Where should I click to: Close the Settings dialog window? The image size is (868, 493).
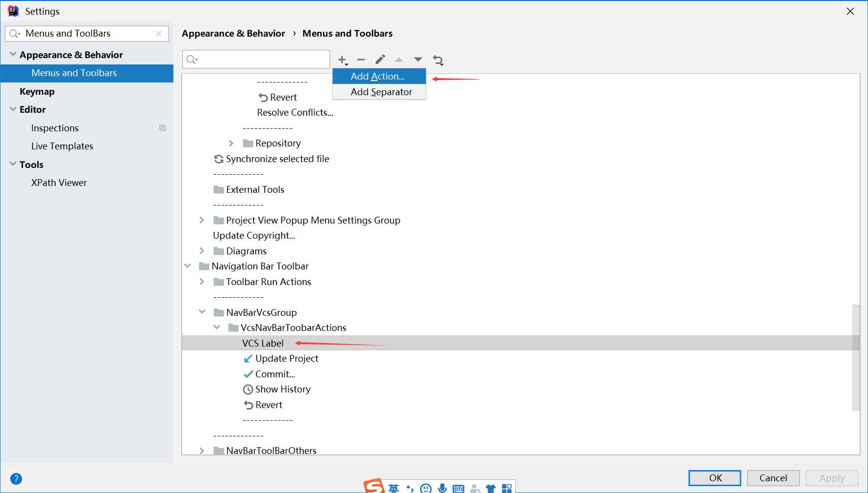click(x=850, y=11)
